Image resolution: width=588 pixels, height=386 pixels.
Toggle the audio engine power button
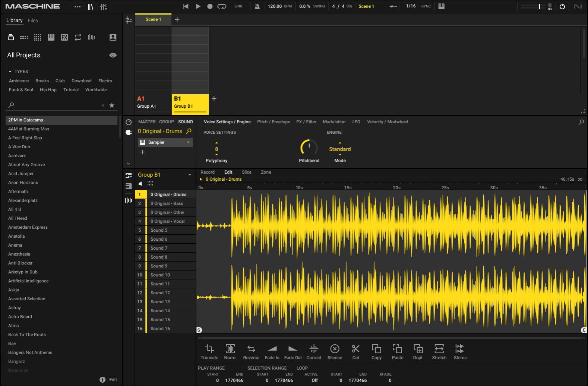tap(562, 7)
